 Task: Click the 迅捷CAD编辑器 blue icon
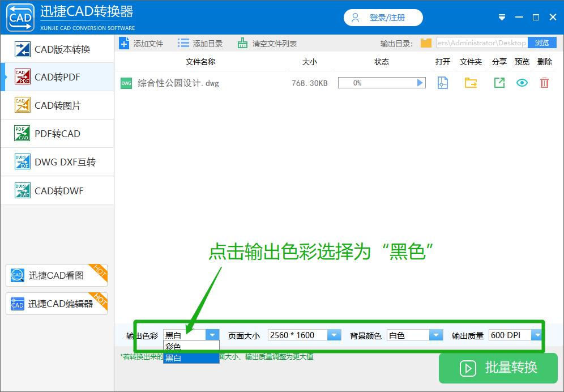17,304
